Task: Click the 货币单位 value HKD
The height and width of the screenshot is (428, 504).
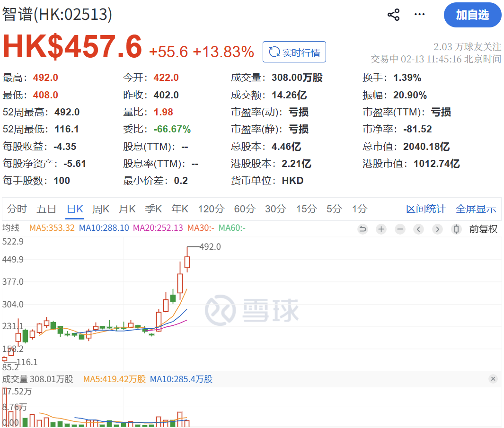Action: click(x=292, y=181)
